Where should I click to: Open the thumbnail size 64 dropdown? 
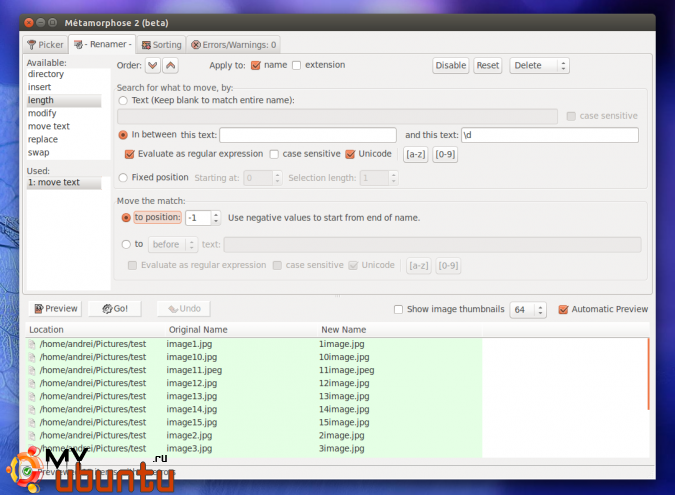527,309
